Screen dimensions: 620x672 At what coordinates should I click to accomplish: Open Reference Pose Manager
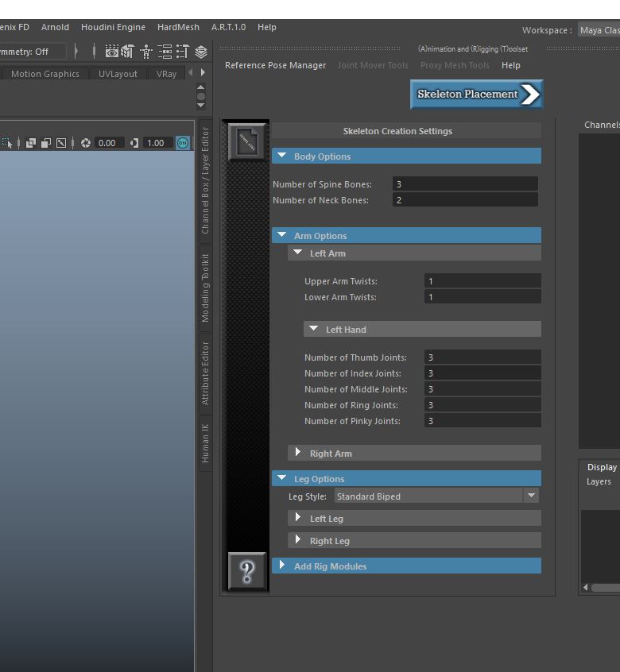(x=275, y=65)
